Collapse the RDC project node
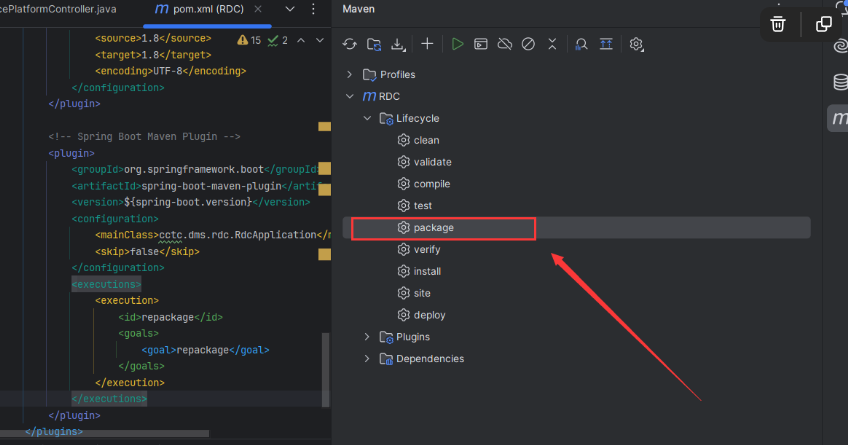This screenshot has width=848, height=445. tap(349, 96)
